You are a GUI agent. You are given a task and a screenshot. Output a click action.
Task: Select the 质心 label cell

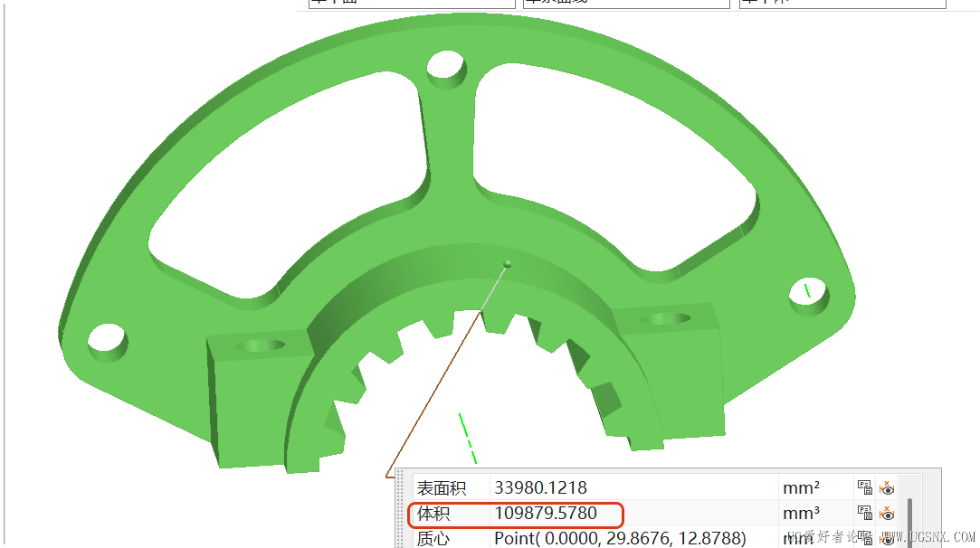tap(451, 538)
